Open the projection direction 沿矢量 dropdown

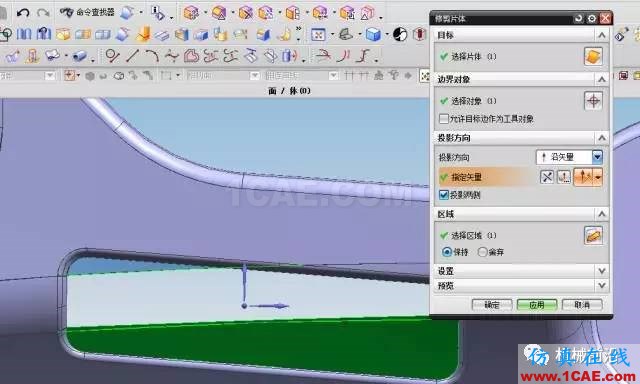[569, 157]
